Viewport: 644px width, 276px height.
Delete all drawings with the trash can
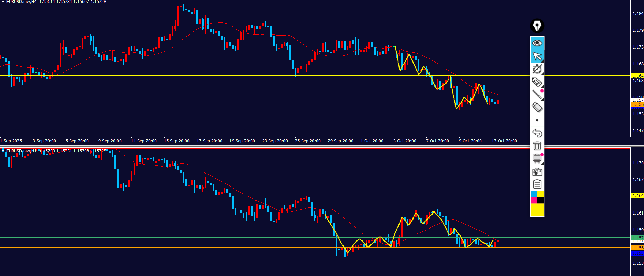tap(537, 146)
